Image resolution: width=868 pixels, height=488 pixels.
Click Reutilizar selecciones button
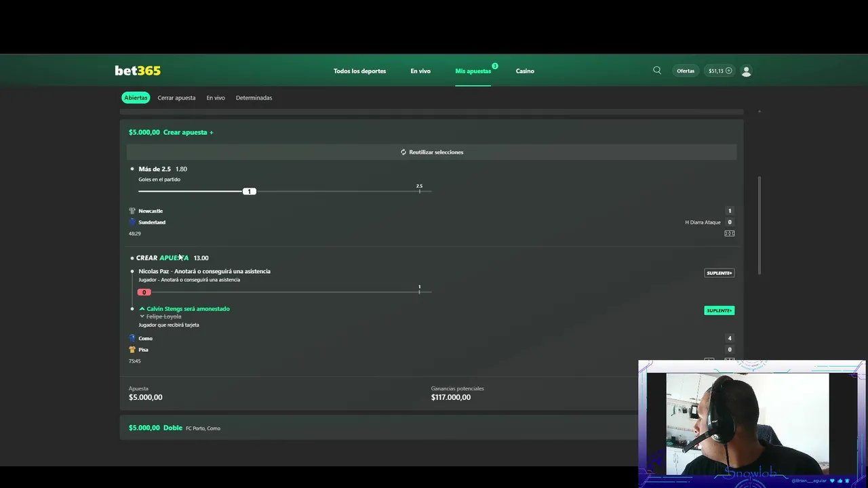coord(432,152)
